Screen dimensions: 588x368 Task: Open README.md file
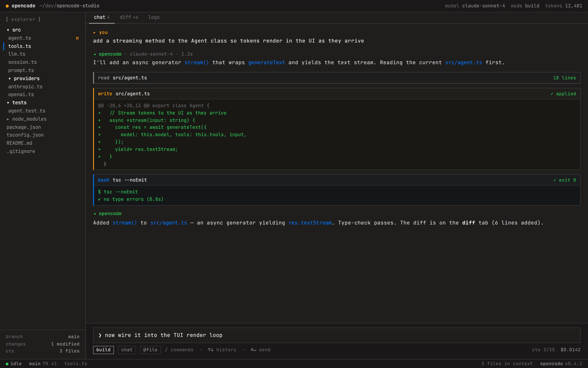[19, 143]
